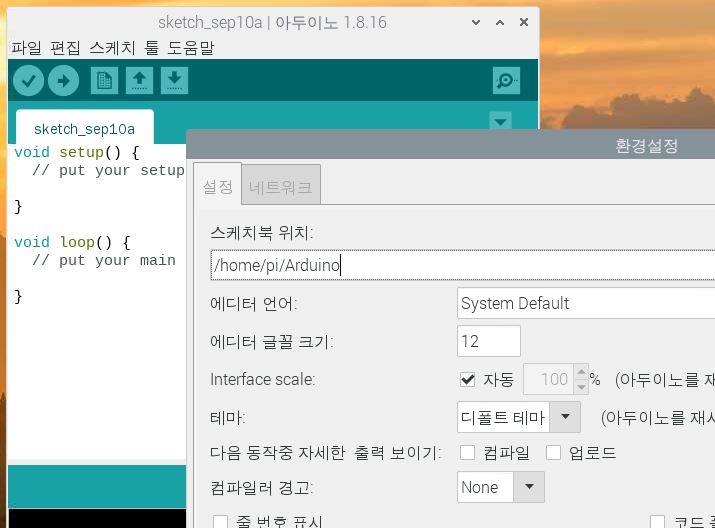This screenshot has height=528, width=715.
Task: Decrease interface scale with the down stepper arrow
Action: (x=581, y=387)
